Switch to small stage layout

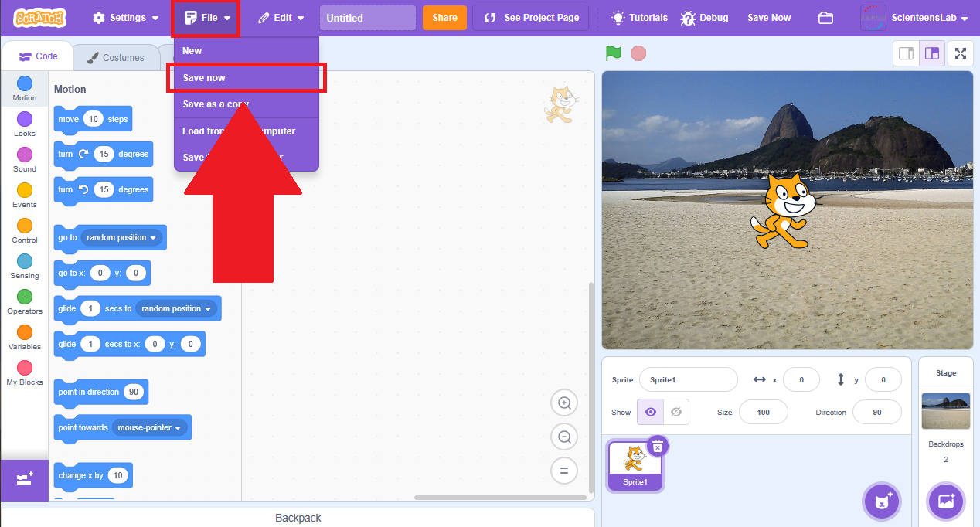[906, 54]
